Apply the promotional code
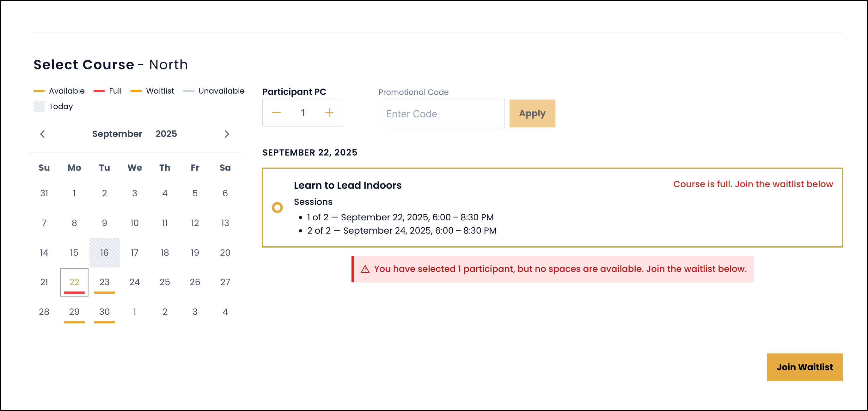The width and height of the screenshot is (868, 411). click(x=532, y=113)
